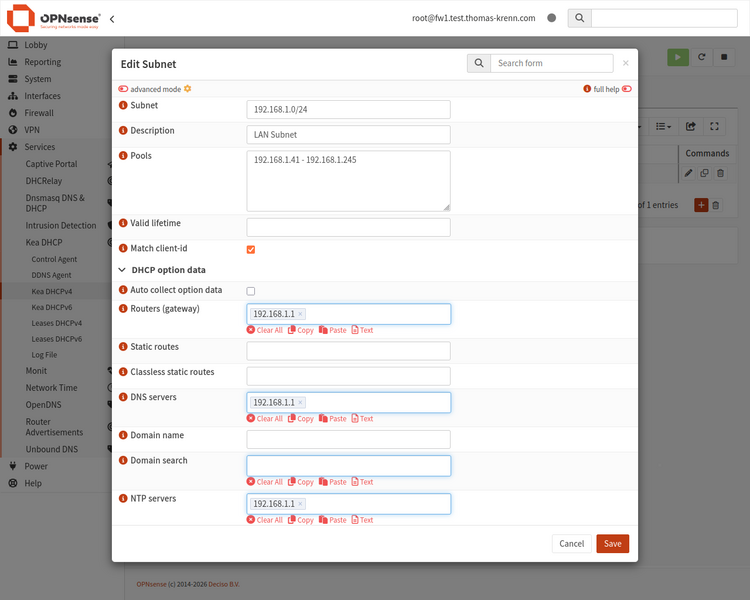This screenshot has height=600, width=750.
Task: Edit the subnet entry with pencil icon
Action: coord(688,173)
